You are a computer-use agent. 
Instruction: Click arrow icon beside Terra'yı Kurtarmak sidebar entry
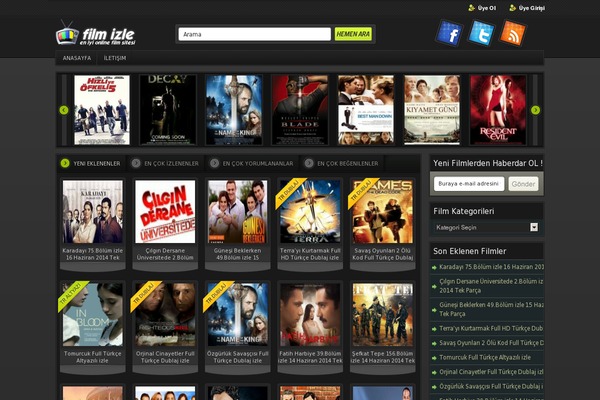[434, 329]
